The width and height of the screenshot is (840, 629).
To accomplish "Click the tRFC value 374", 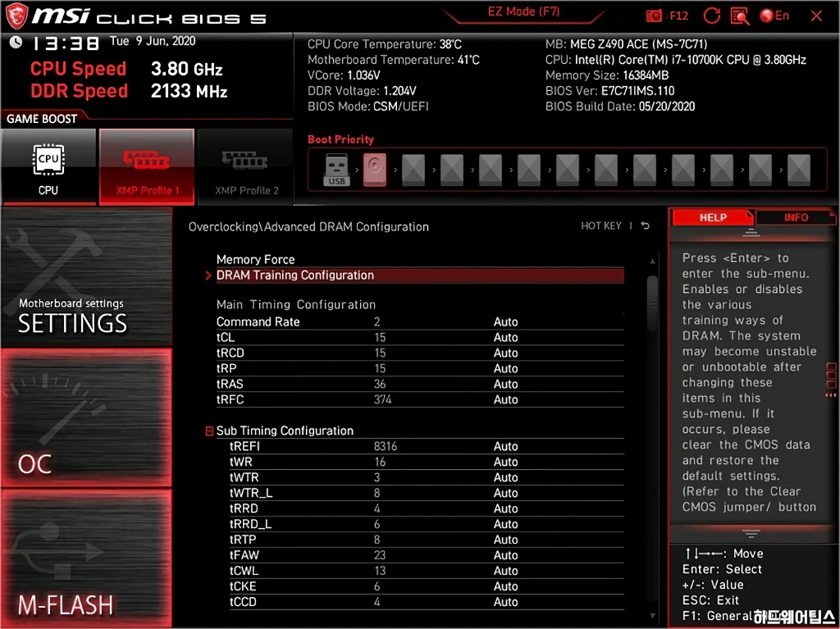I will (382, 399).
